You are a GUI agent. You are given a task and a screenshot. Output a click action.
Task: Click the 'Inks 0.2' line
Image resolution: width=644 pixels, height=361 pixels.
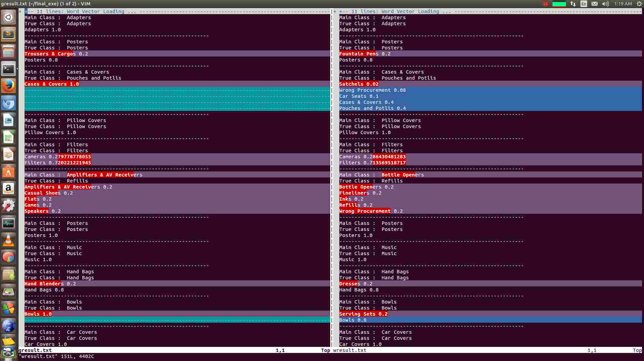pos(351,199)
